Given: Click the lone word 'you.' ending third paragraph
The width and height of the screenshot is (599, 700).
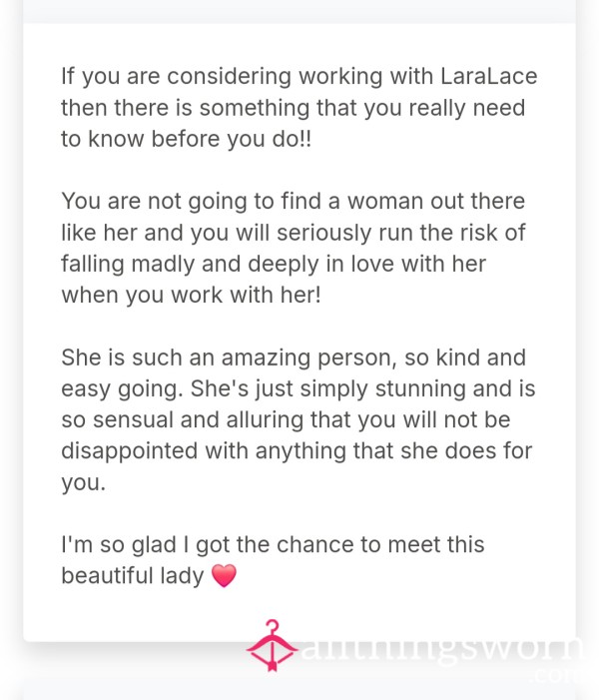Looking at the screenshot, I should 84,483.
